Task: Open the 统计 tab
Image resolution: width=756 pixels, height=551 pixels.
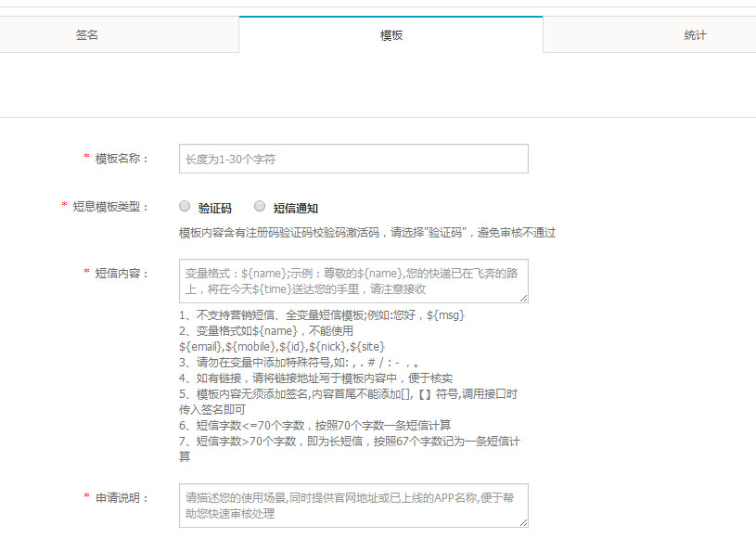Action: 694,35
